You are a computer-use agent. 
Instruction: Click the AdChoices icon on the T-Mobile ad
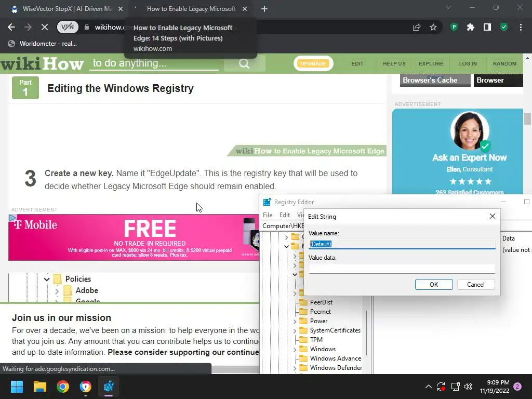click(x=12, y=218)
